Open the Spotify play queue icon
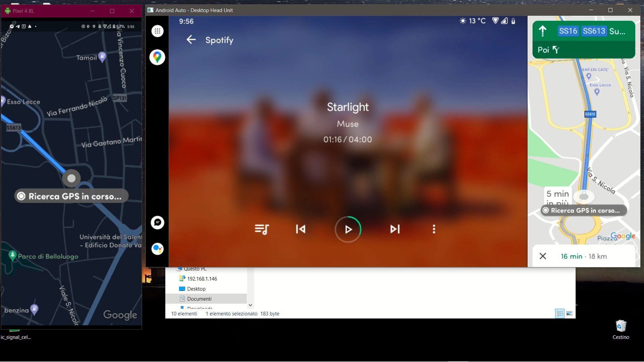 pyautogui.click(x=262, y=229)
